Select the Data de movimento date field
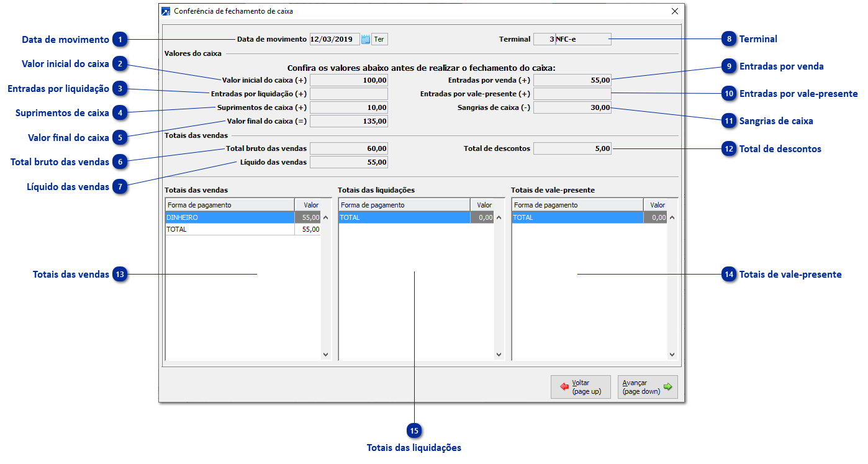 coord(335,39)
